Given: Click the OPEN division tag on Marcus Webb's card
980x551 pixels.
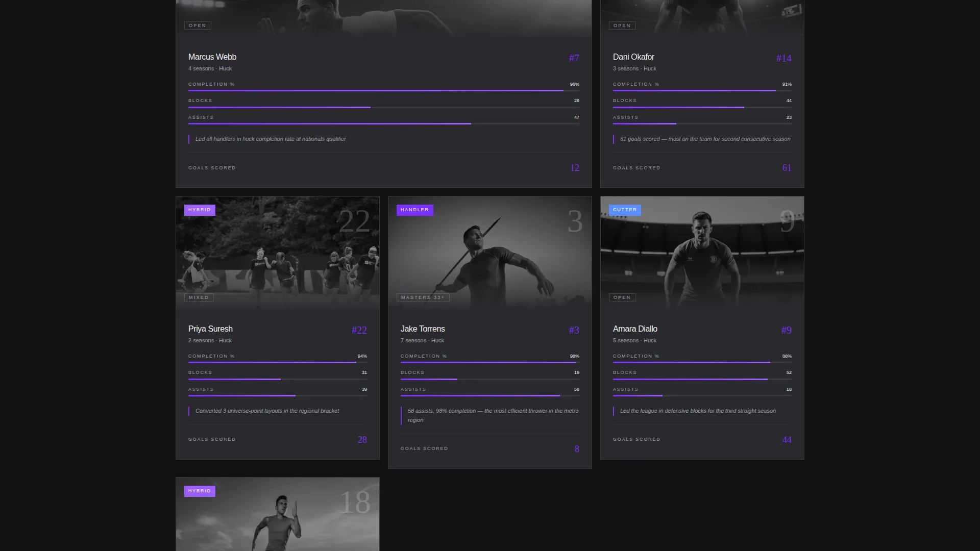Looking at the screenshot, I should [x=198, y=26].
